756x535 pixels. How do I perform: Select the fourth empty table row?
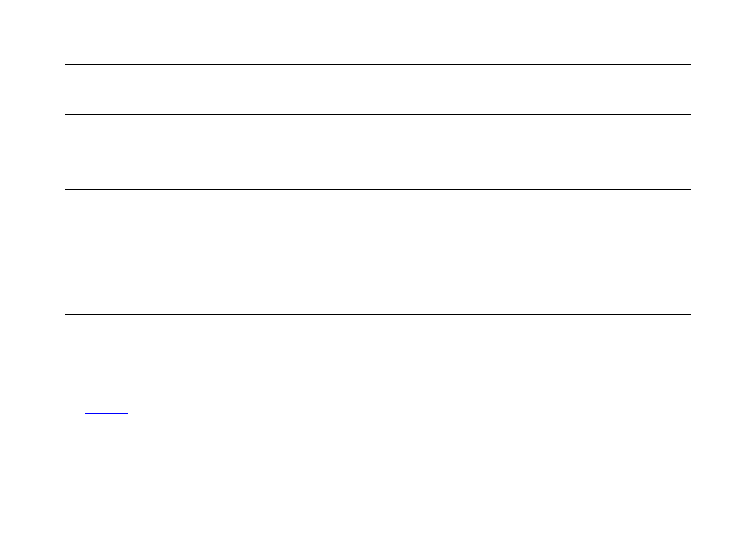click(378, 283)
